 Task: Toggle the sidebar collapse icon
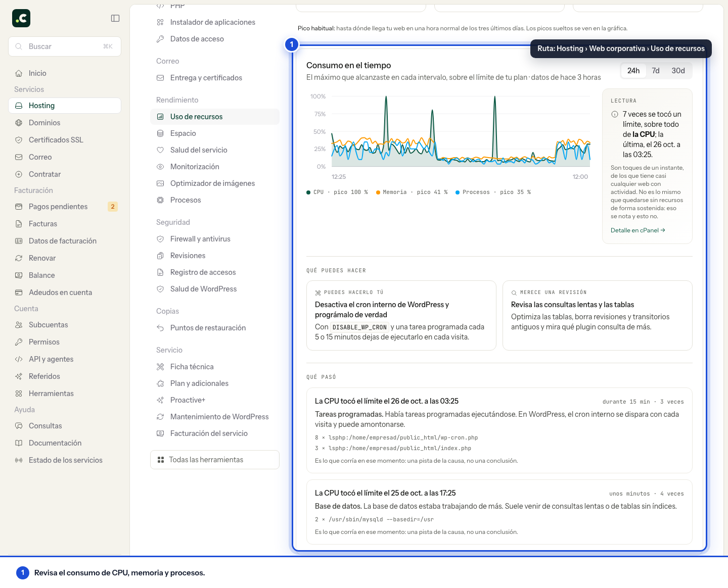[x=115, y=18]
